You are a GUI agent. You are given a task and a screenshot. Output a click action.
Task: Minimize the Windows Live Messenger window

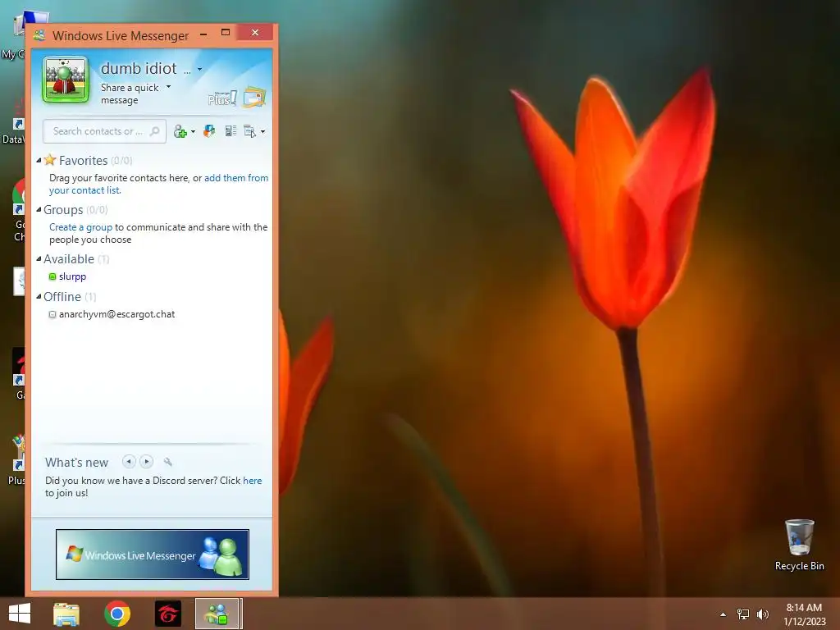click(x=203, y=34)
